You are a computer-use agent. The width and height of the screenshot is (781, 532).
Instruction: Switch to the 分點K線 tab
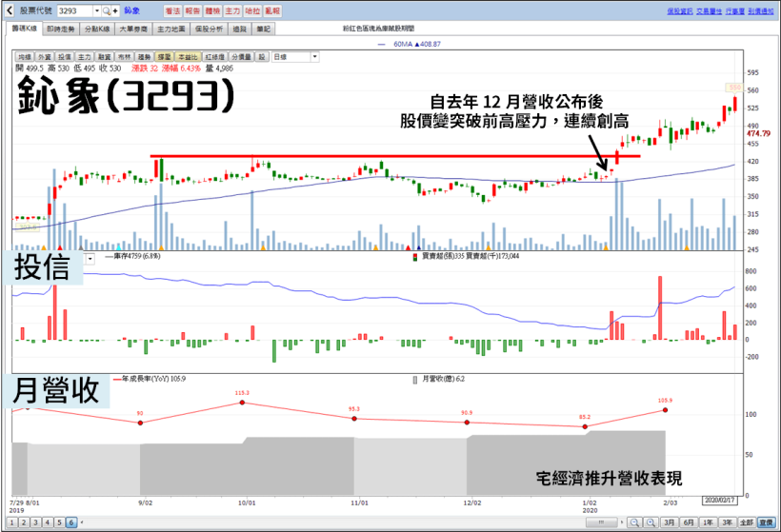point(97,30)
